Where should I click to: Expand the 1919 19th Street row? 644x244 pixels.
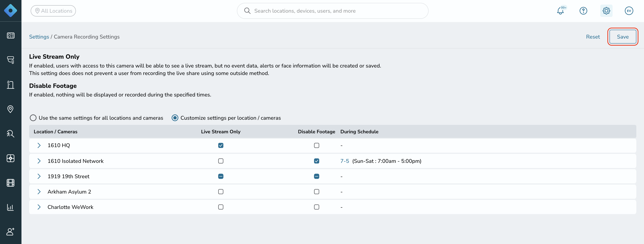coord(39,176)
